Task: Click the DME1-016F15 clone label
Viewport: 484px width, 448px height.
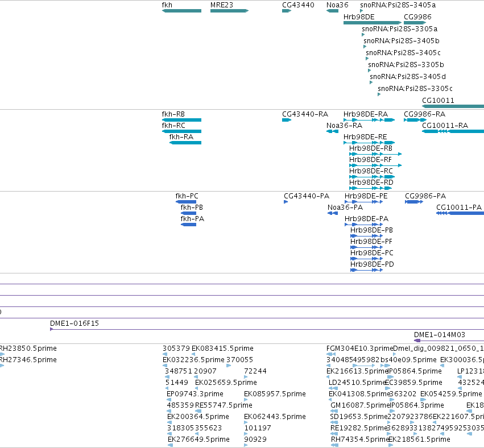Action: point(75,323)
